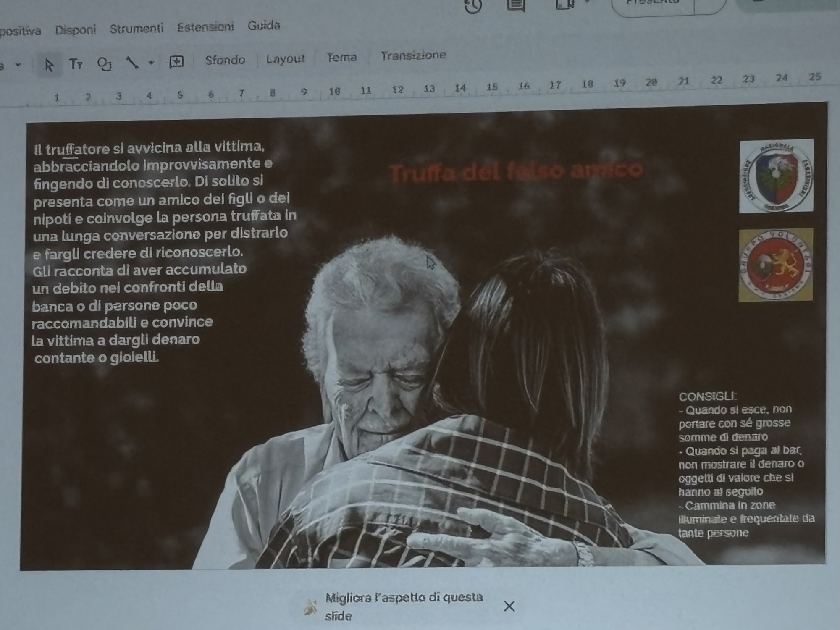
Task: Click the Tema button
Action: coord(342,57)
